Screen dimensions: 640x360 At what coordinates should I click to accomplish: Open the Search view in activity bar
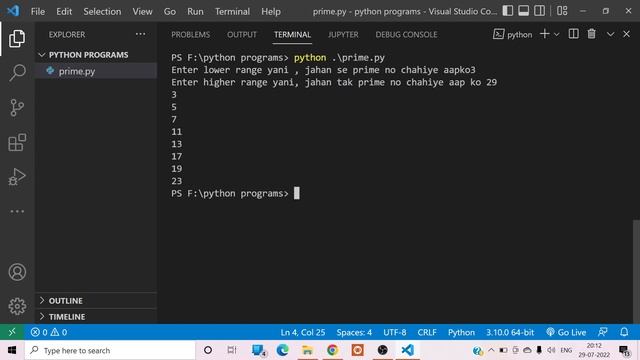17,73
